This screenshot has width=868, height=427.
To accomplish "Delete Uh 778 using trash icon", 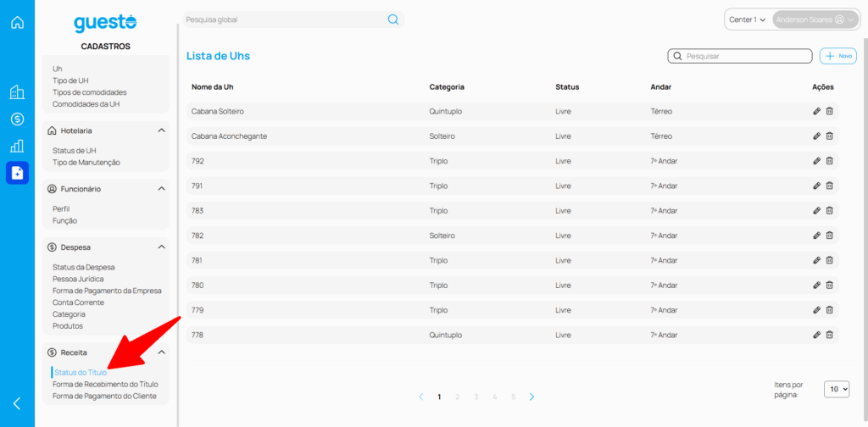I will [830, 335].
